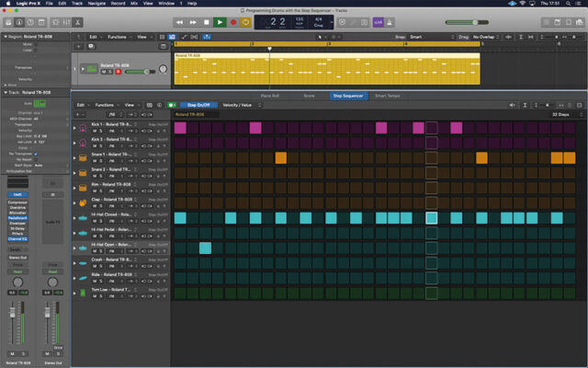Click the Snare 1 row drum icon
This screenshot has height=368, width=588.
coord(83,158)
